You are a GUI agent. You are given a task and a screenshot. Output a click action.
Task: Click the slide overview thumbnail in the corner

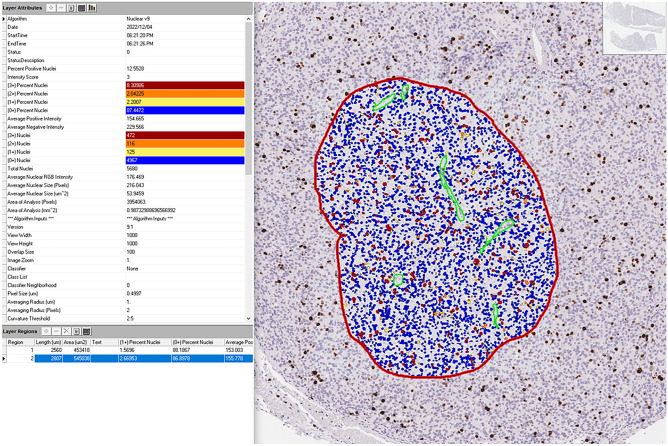(636, 24)
